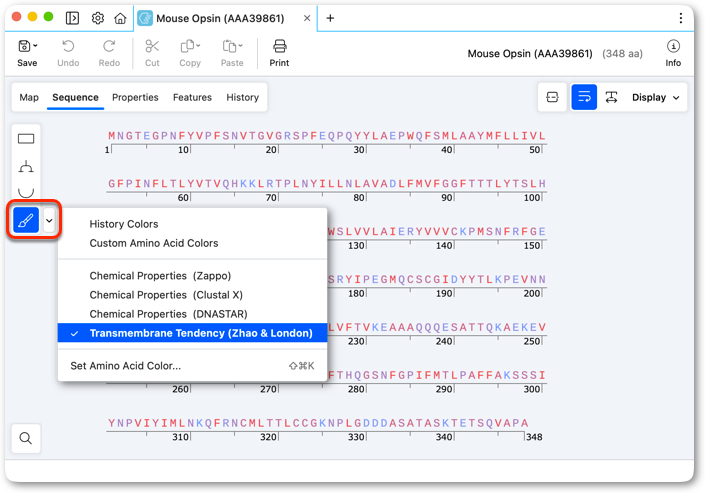714x493 pixels.
Task: Open the Display dropdown
Action: 656,97
